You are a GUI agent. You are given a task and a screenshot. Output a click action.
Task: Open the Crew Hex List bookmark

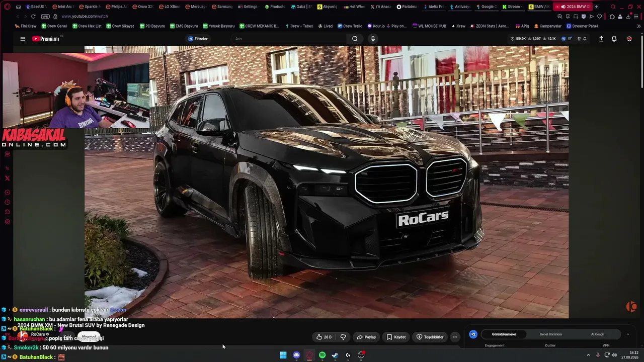(87, 26)
